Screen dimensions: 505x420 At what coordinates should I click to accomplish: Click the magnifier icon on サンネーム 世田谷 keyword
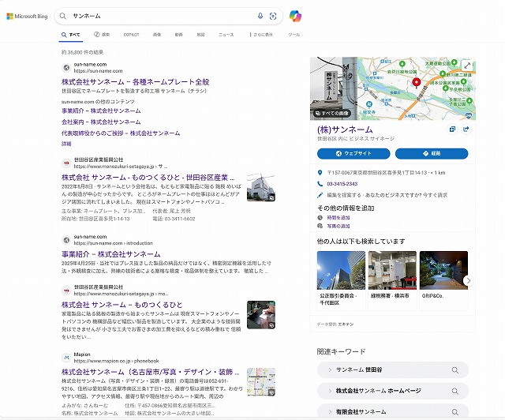(455, 370)
